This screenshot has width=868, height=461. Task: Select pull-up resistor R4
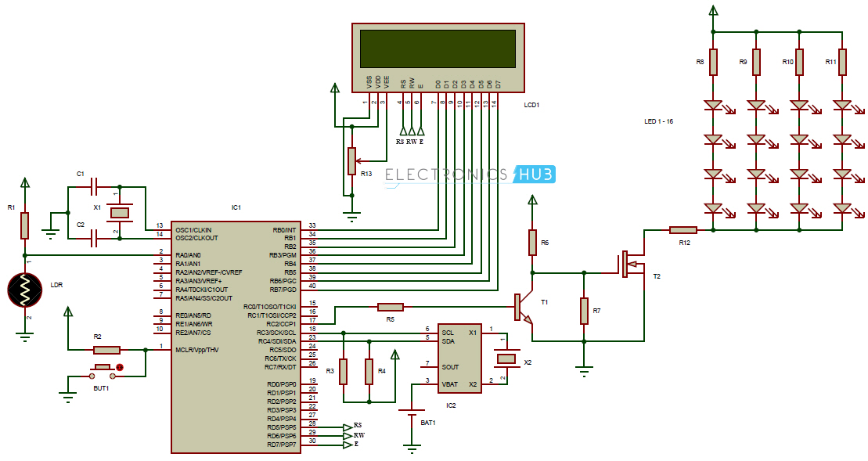point(369,371)
